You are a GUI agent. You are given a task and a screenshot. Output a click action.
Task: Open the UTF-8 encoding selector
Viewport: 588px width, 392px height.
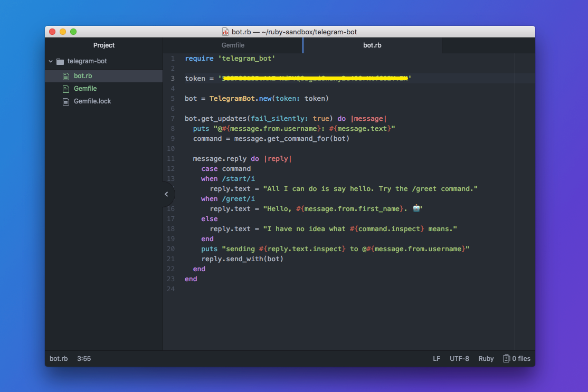tap(459, 358)
